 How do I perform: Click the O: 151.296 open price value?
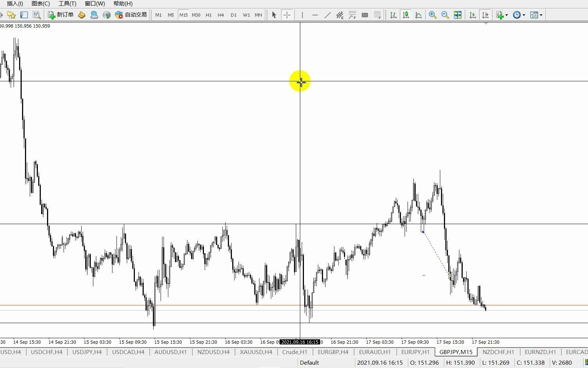(x=424, y=363)
